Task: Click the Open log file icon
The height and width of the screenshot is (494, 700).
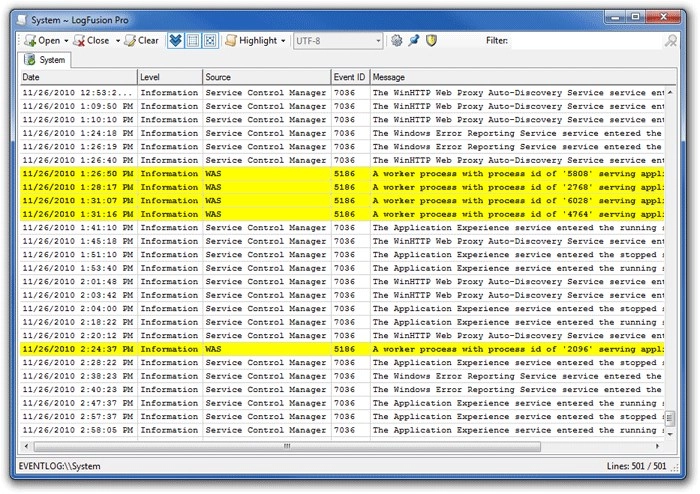Action: (x=30, y=41)
